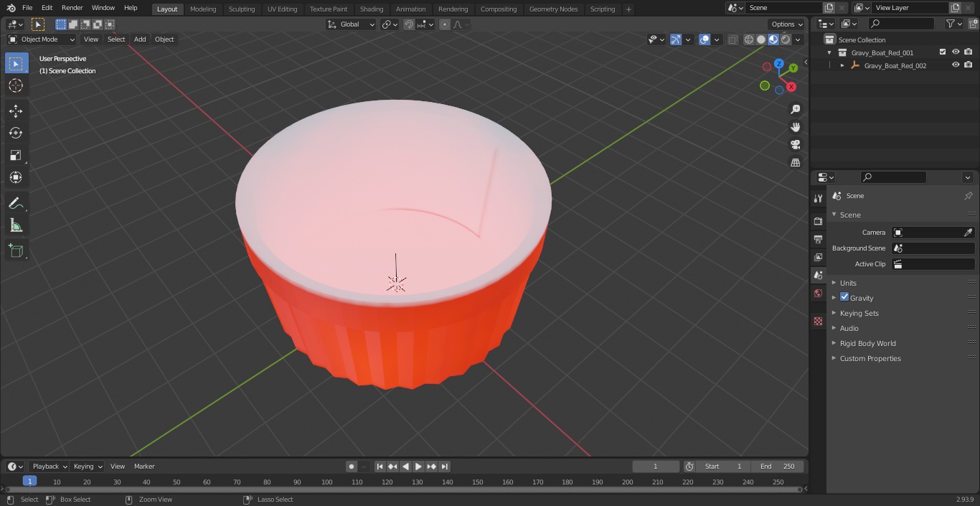Expand Gravy_Boat_Red_002 in outliner

tap(842, 65)
